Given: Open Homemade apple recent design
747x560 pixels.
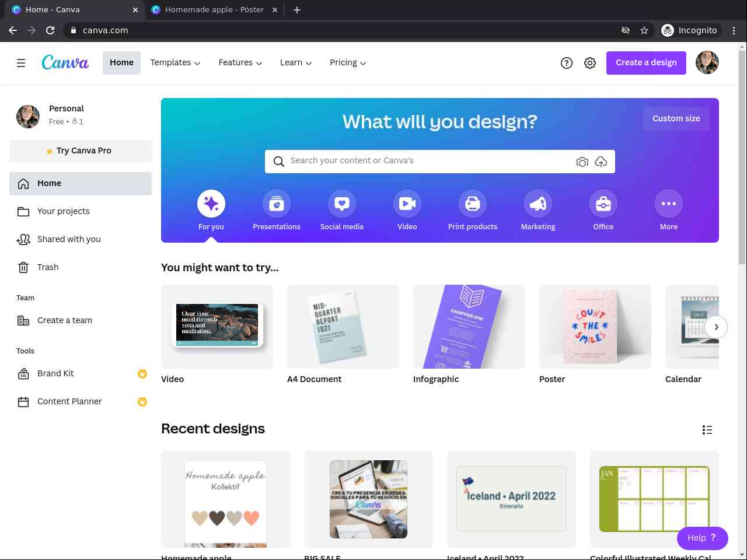Looking at the screenshot, I should tap(226, 500).
